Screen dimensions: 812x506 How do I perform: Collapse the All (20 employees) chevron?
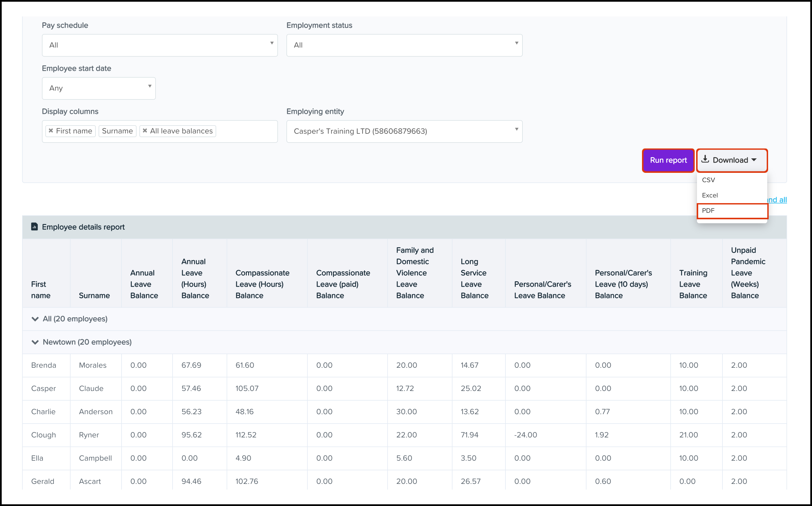click(35, 319)
